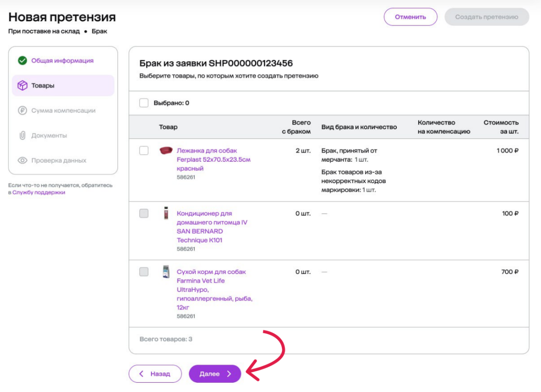Image resolution: width=541 pixels, height=392 pixels.
Task: Click the 2 шт. defect count
Action: tap(303, 151)
